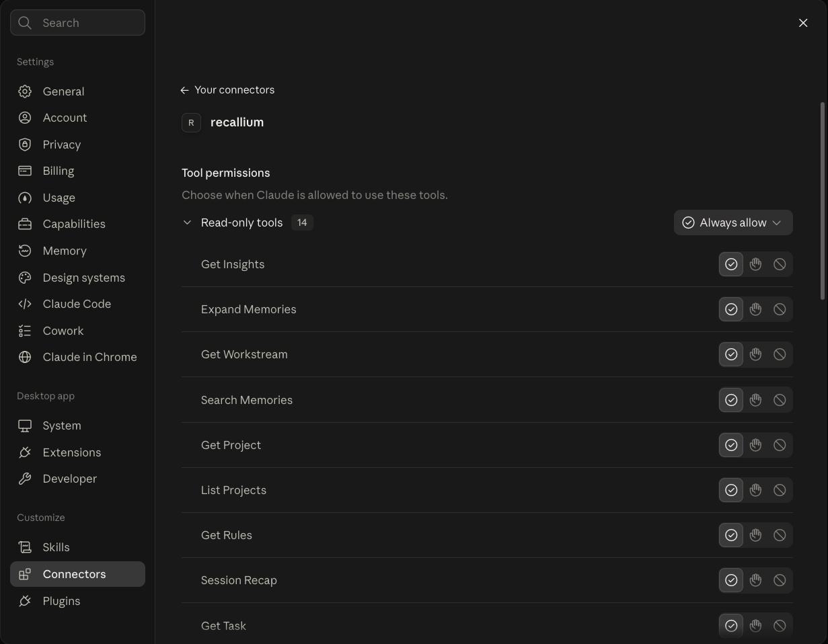Open Billing settings
The width and height of the screenshot is (828, 644).
[77, 171]
